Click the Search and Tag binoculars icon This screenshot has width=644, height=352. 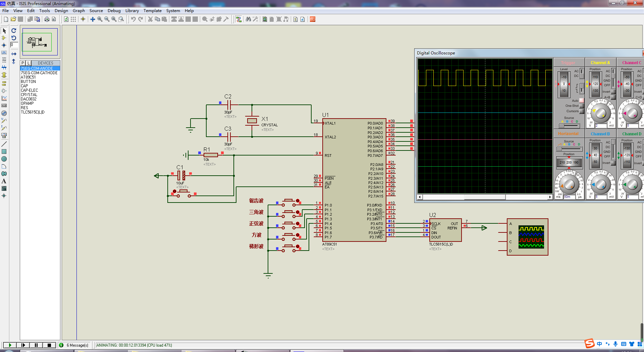point(249,19)
